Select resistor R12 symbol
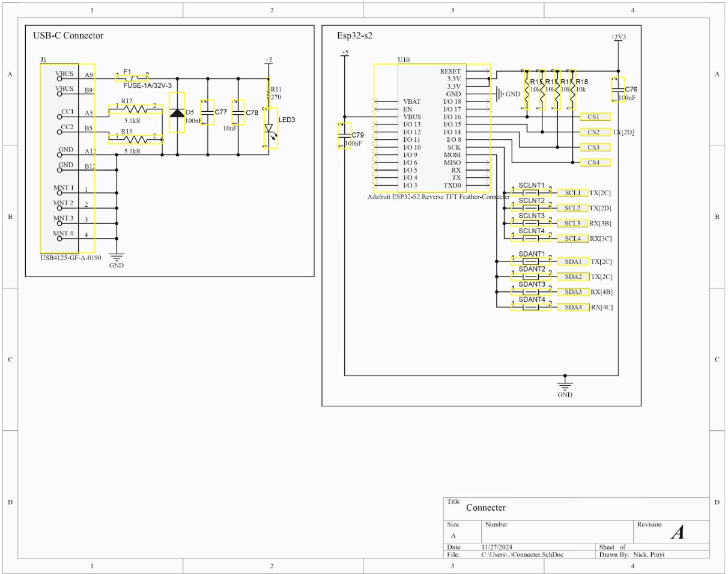This screenshot has width=728, height=574. click(135, 109)
